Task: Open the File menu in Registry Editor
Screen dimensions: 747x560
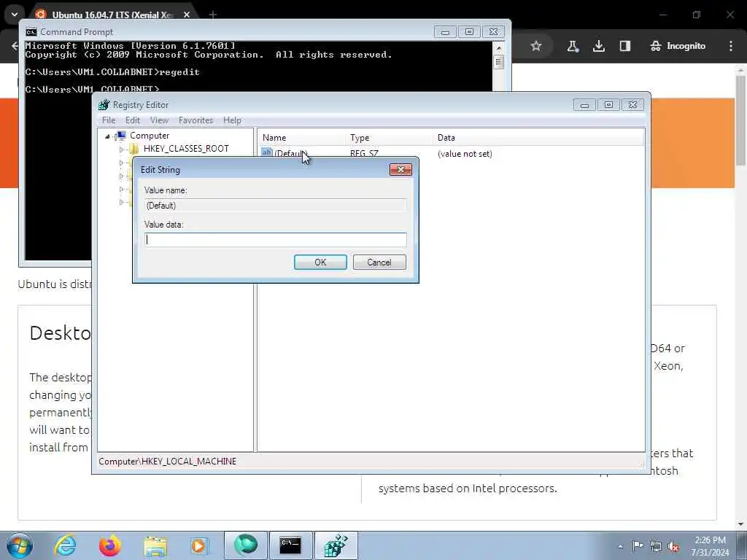Action: click(109, 120)
